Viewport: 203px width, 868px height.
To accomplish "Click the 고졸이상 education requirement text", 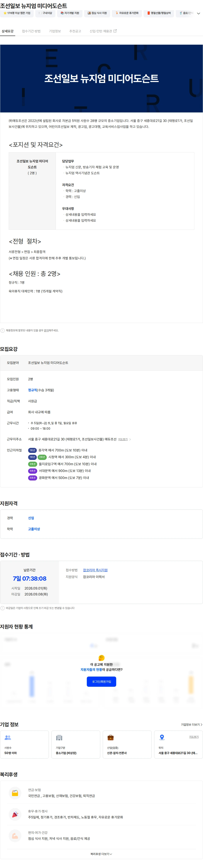I will point(34,529).
